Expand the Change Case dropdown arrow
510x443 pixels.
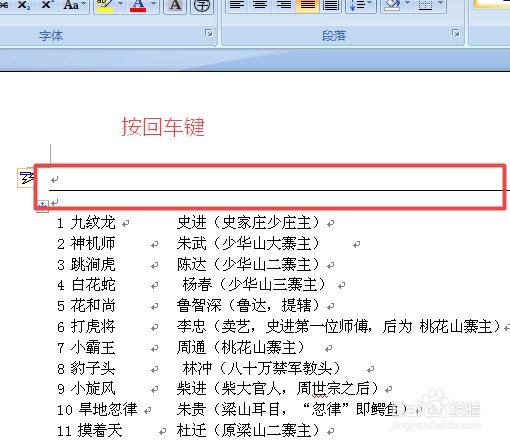click(84, 4)
